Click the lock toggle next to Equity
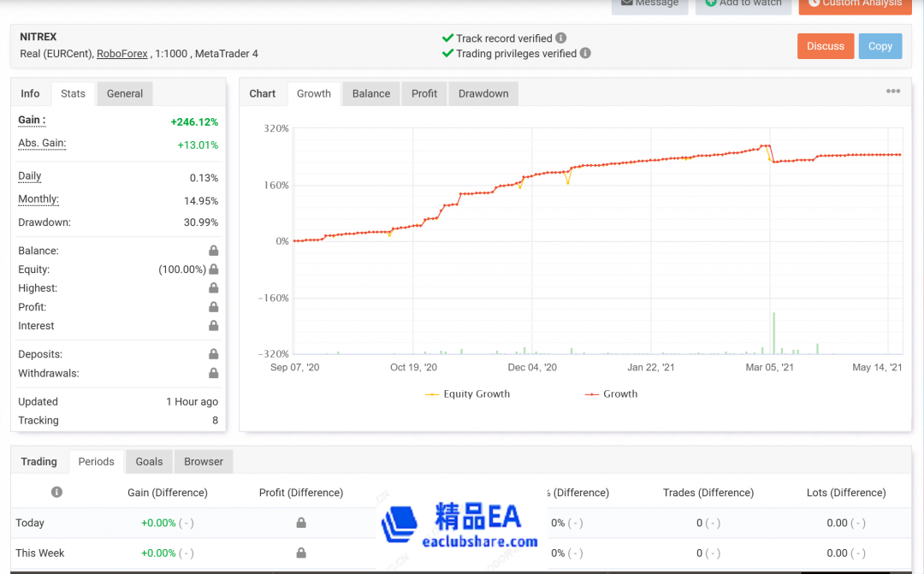This screenshot has width=924, height=574. 215,269
